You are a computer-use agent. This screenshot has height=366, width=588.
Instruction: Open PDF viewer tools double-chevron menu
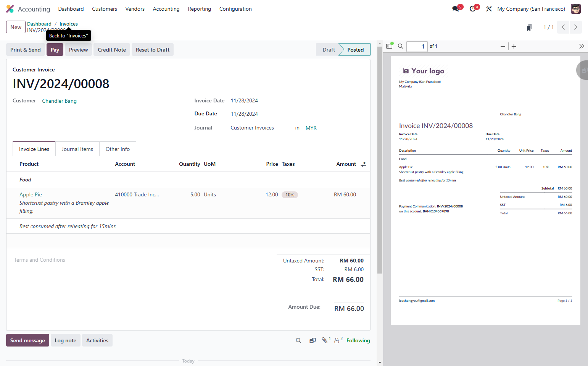[x=582, y=46]
